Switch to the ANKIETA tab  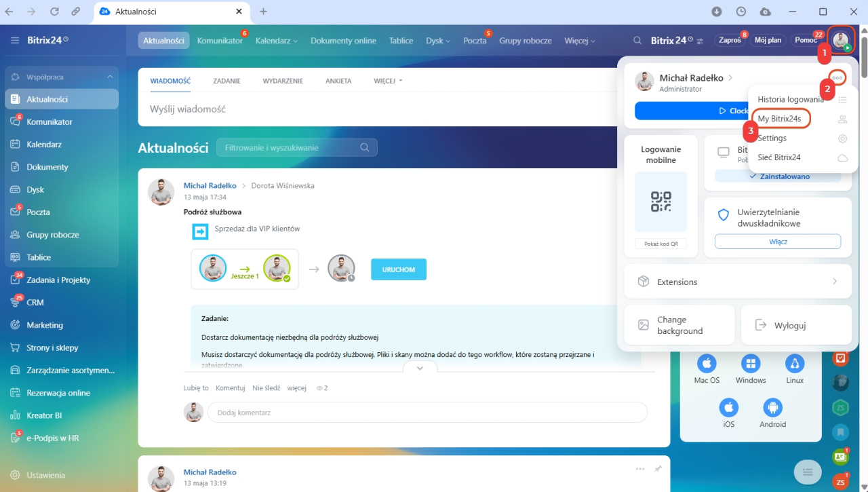[338, 81]
